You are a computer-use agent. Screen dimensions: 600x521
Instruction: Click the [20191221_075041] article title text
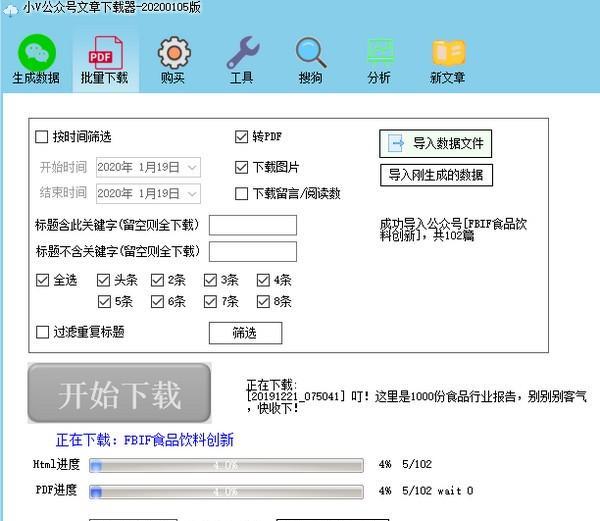pyautogui.click(x=416, y=402)
